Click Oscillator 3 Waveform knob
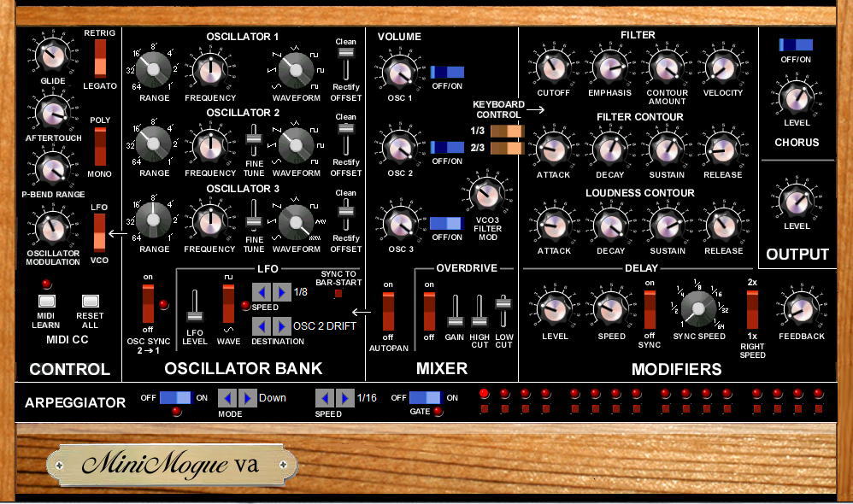853x504 pixels. pyautogui.click(x=296, y=222)
